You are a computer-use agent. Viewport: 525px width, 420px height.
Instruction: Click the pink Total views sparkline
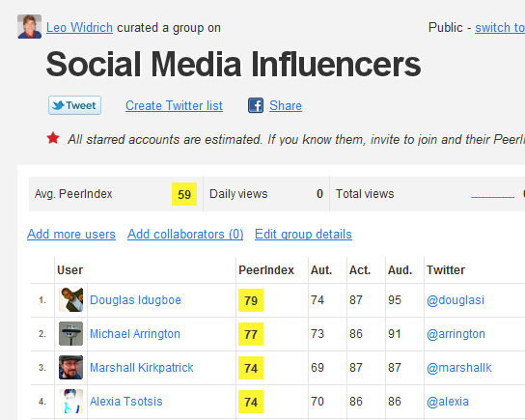(492, 197)
